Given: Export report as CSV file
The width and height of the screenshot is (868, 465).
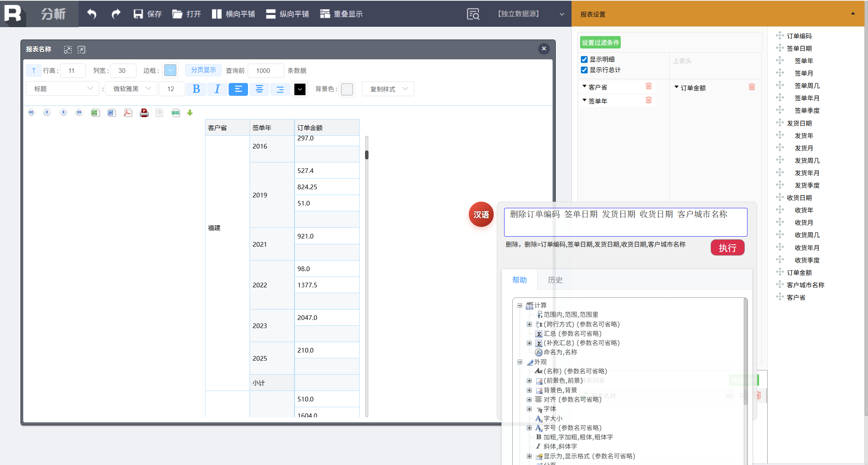Looking at the screenshot, I should pos(176,113).
